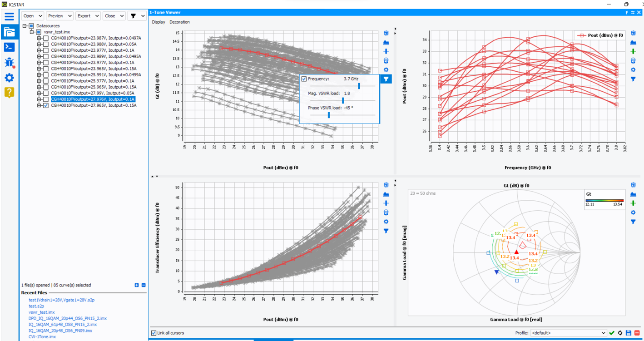Open recent file test.s2p

[36, 306]
